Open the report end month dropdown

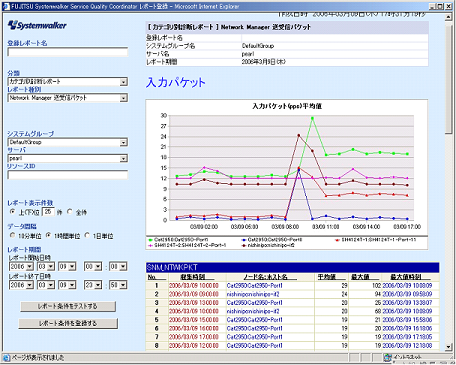click(x=51, y=285)
